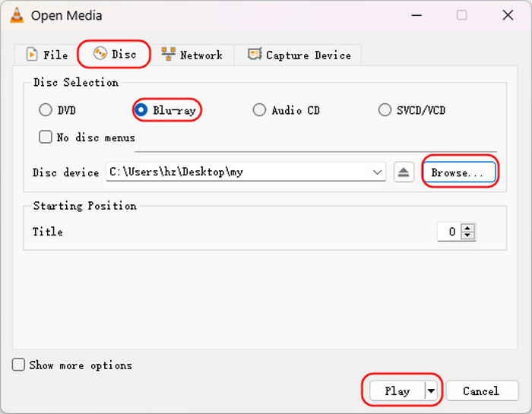Click the Network tab's network icon
Image resolution: width=532 pixels, height=414 pixels.
[x=168, y=54]
